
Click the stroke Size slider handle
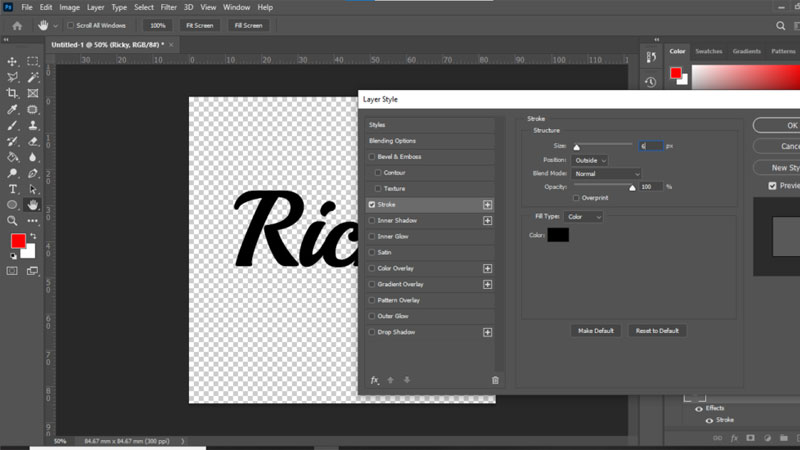577,147
